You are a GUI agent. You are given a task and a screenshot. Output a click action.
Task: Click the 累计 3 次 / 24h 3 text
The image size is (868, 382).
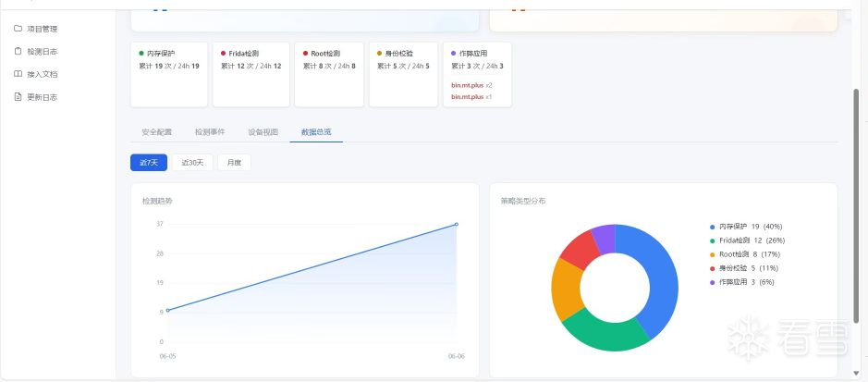pyautogui.click(x=477, y=66)
